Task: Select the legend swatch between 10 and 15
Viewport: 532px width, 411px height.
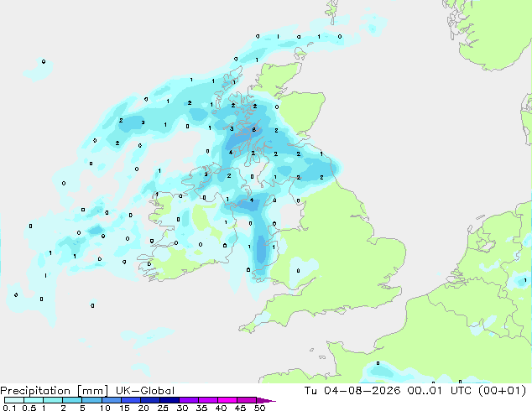Action: [x=112, y=400]
